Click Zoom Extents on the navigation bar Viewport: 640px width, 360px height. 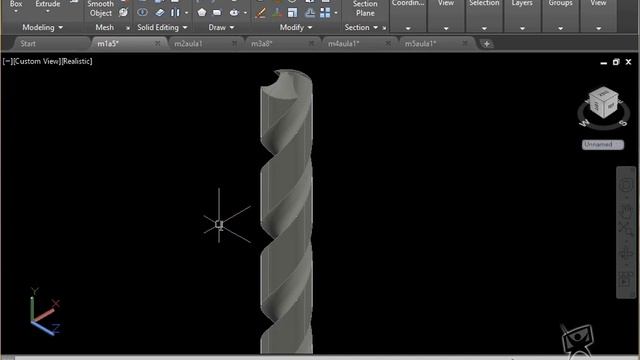(x=626, y=228)
